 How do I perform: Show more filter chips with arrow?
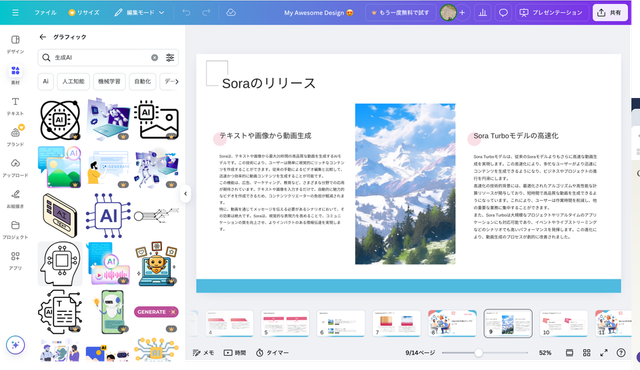[177, 81]
